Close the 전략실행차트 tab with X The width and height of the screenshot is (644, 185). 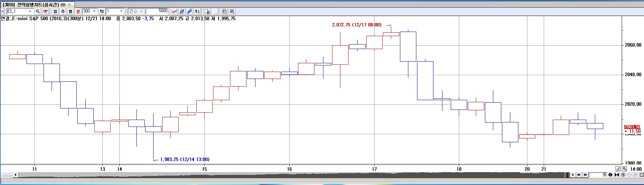pos(70,5)
